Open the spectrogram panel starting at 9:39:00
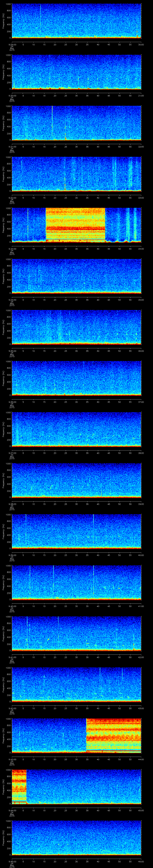This screenshot has width=153, height=868. click(x=76, y=531)
